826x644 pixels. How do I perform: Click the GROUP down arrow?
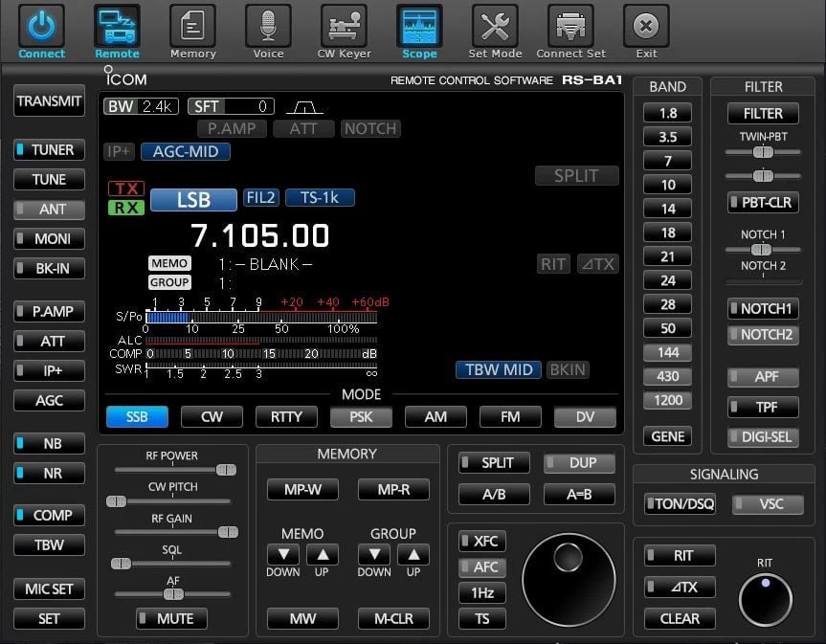click(374, 554)
